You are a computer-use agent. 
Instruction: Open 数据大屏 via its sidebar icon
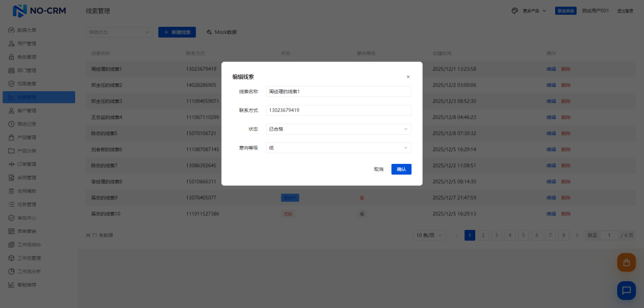(x=11, y=30)
